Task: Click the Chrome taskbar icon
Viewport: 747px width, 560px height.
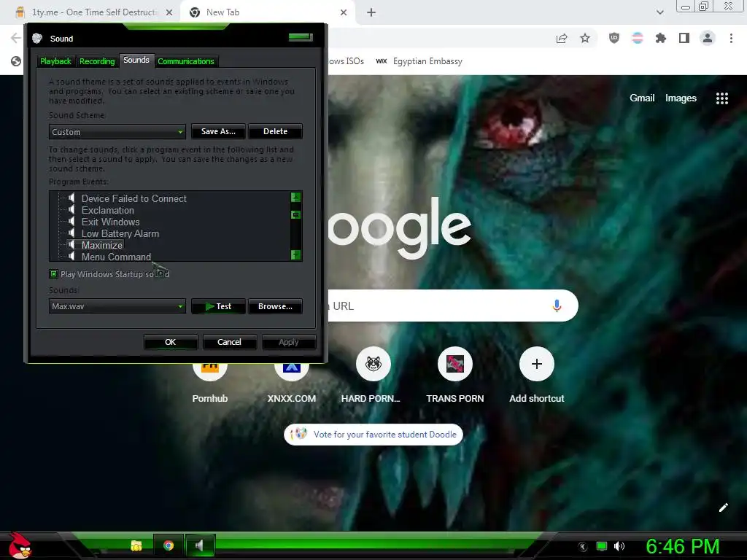Action: tap(169, 545)
